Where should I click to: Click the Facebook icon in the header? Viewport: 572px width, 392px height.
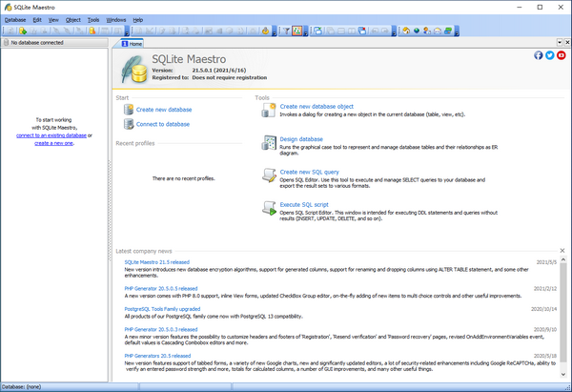(539, 56)
